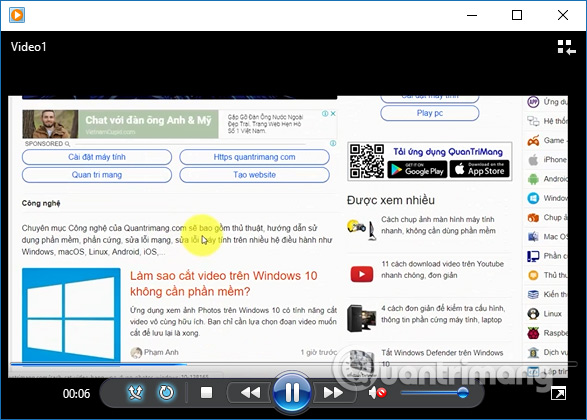
Task: Click the Video1 title text
Action: (x=28, y=47)
